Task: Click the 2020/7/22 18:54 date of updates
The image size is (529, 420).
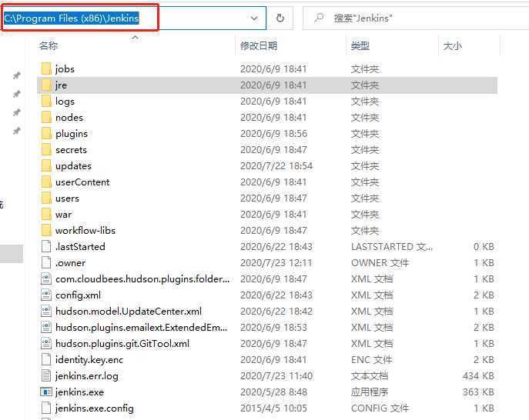Action: click(276, 166)
